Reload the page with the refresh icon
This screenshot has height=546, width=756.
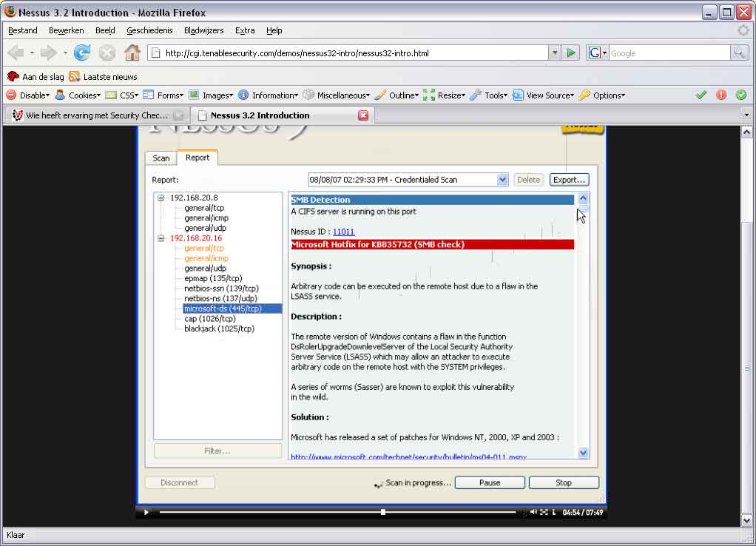tap(82, 53)
